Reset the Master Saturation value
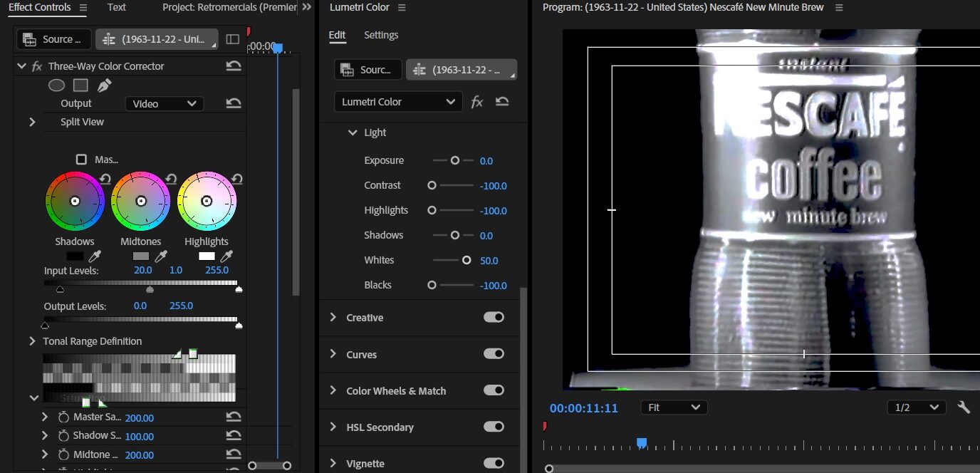The height and width of the screenshot is (473, 980). pos(234,417)
